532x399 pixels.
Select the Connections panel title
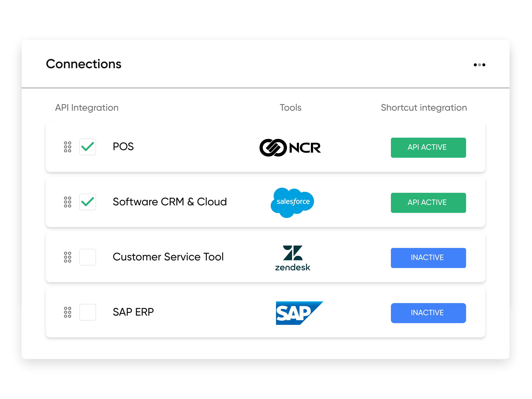point(84,64)
